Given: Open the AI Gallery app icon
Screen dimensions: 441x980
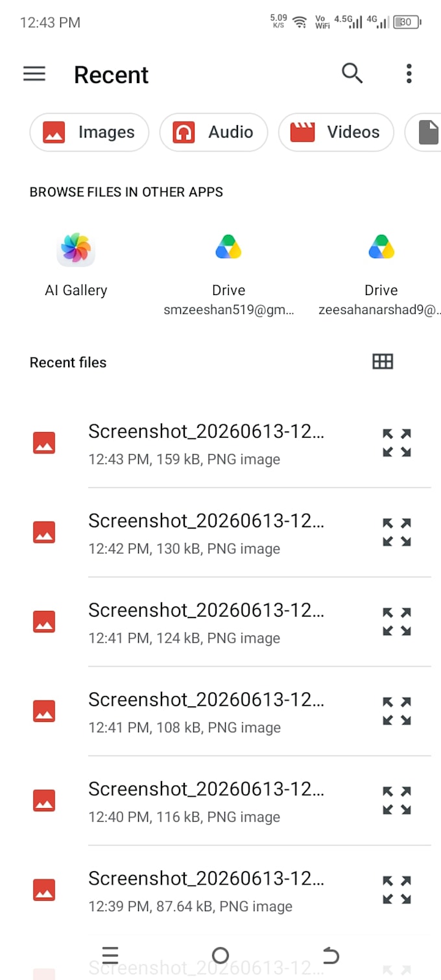Looking at the screenshot, I should [76, 249].
